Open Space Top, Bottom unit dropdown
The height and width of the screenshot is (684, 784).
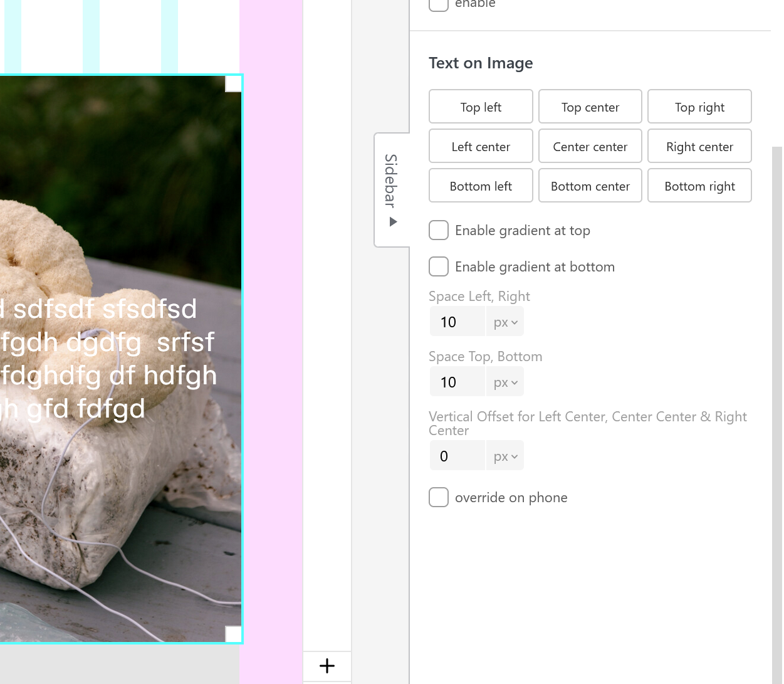tap(505, 382)
